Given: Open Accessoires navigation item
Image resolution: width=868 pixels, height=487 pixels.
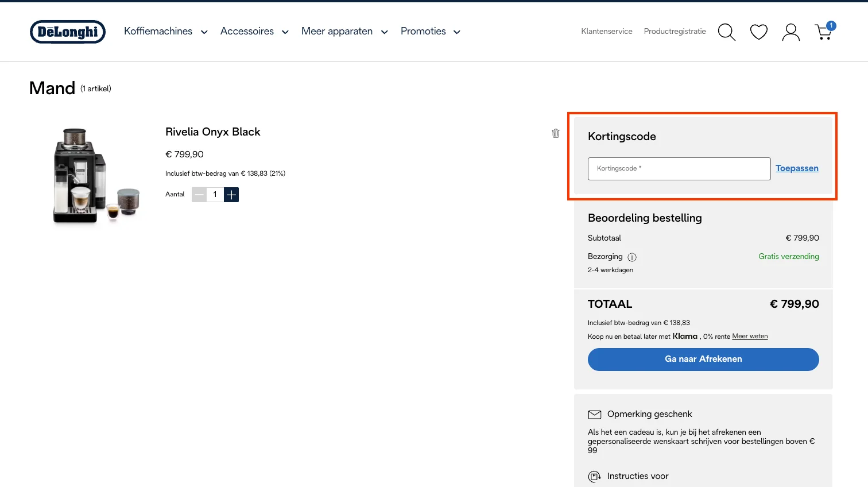Looking at the screenshot, I should click(247, 31).
